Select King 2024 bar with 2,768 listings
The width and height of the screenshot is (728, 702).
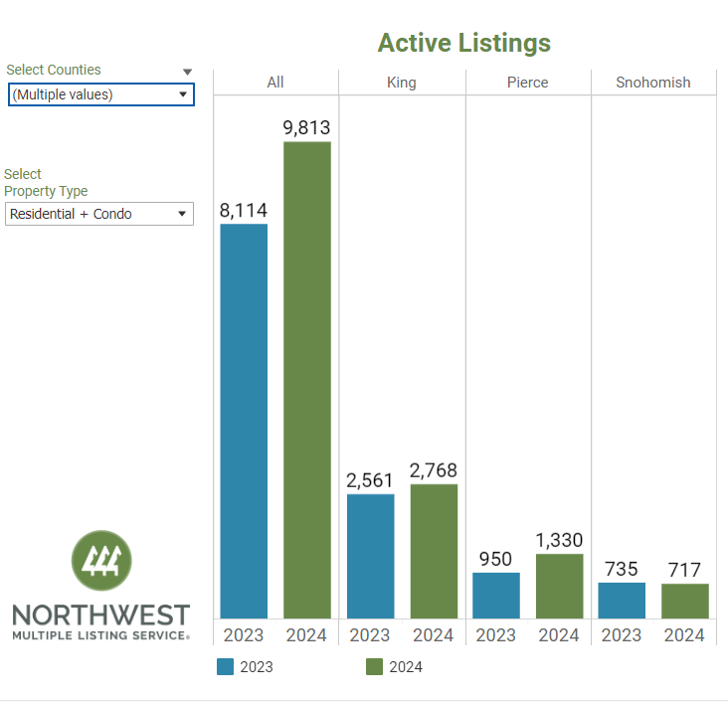[x=434, y=551]
